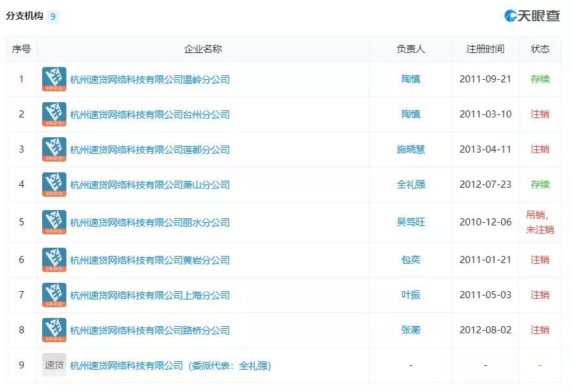Open 吴笃旺 responsible person link
The width and height of the screenshot is (572, 392).
point(410,222)
